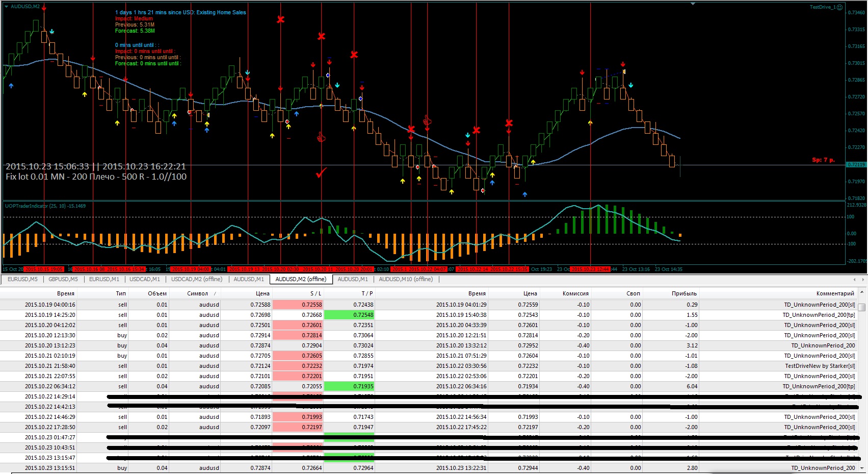This screenshot has width=868, height=474.
Task: Grab the chart shift triangle marker at top
Action: [x=693, y=4]
